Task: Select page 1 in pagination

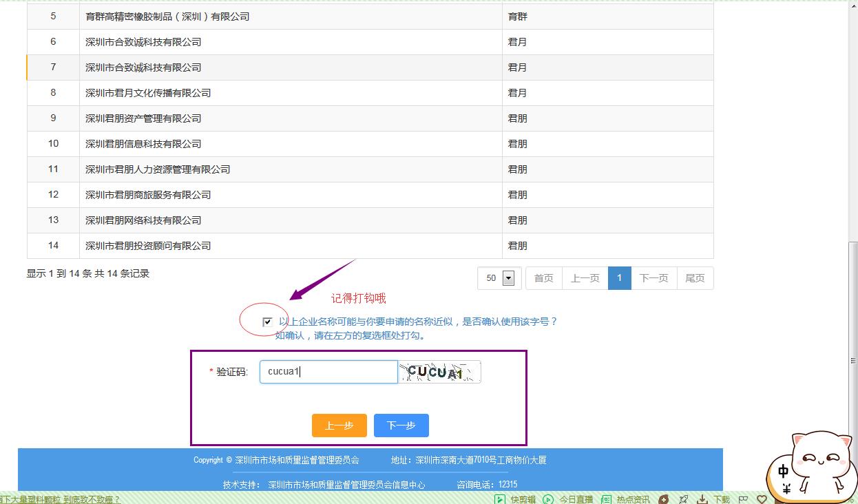Action: pyautogui.click(x=619, y=278)
